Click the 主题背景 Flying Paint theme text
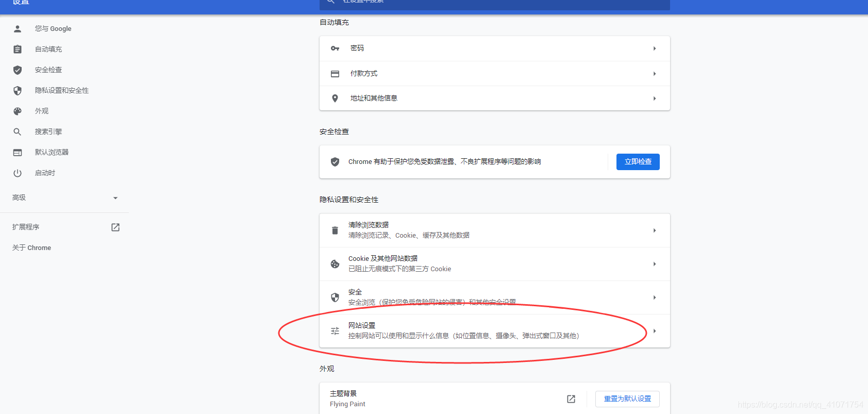 [347, 399]
